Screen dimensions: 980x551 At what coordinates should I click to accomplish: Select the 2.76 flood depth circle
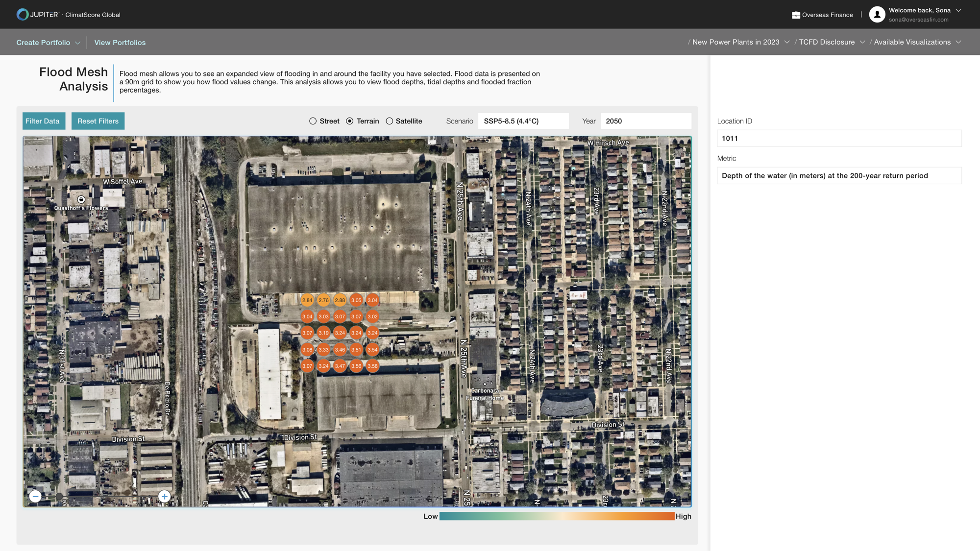(323, 300)
